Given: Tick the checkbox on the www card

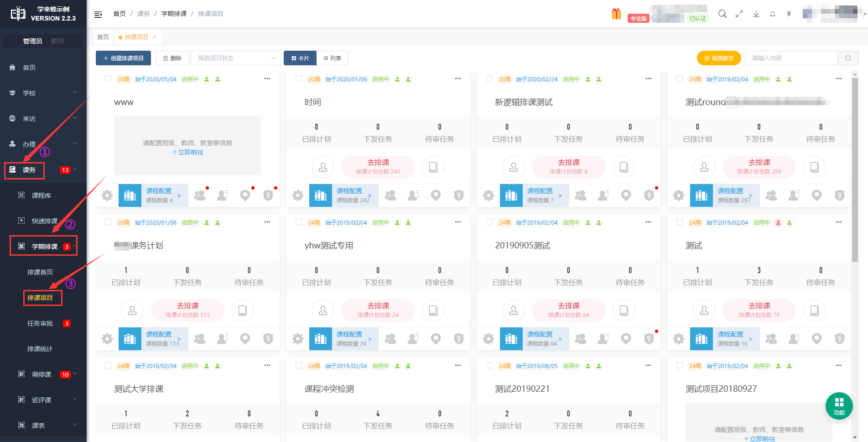Looking at the screenshot, I should [x=108, y=79].
